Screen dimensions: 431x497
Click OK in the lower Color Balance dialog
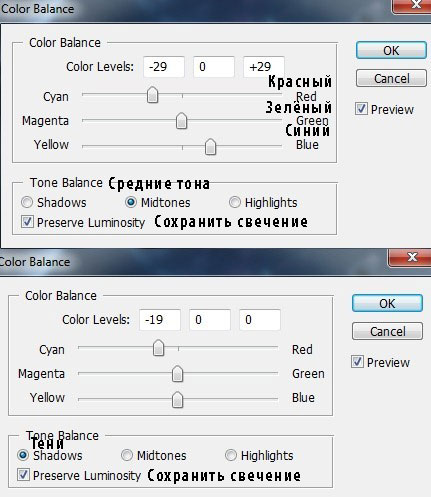coord(387,303)
